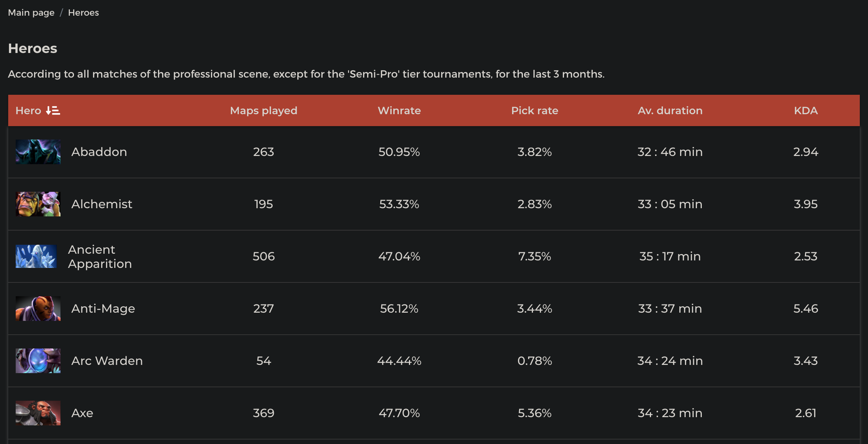Click the Arc Warden hero portrait
868x444 pixels.
click(38, 361)
